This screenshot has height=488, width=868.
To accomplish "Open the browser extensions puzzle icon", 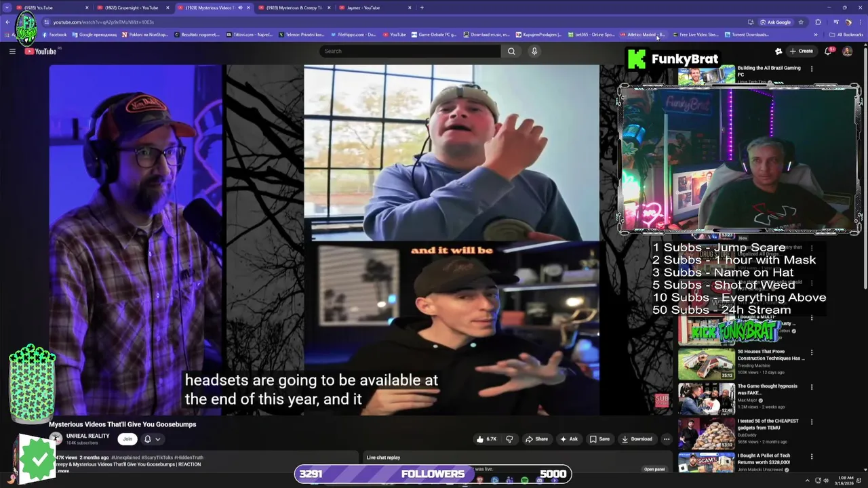I will (818, 22).
